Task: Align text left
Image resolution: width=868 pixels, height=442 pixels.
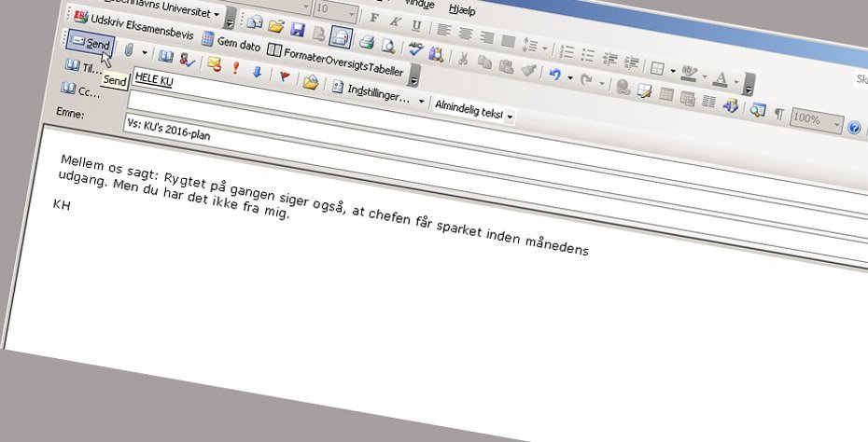Action: pyautogui.click(x=443, y=29)
